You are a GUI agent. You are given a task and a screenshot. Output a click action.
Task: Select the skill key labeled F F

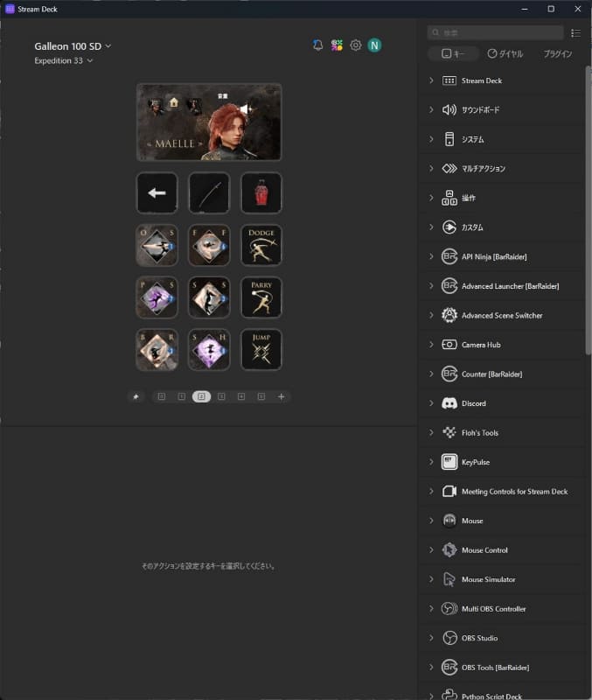pos(209,245)
